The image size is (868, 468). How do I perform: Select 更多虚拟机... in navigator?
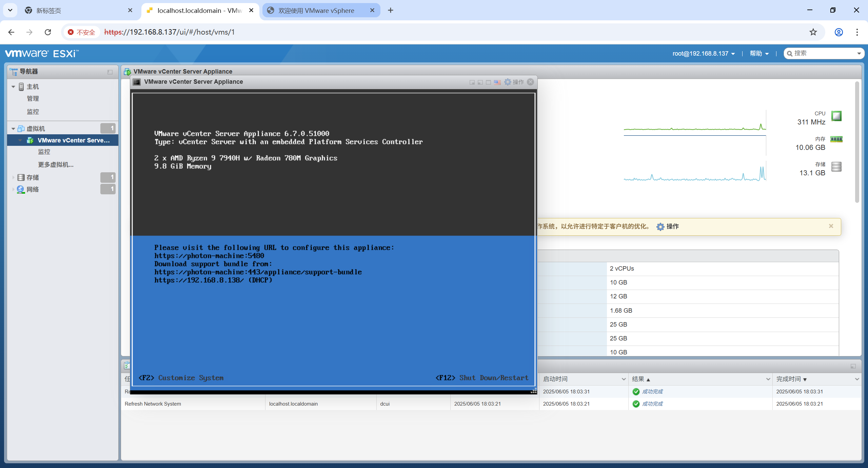(x=56, y=165)
